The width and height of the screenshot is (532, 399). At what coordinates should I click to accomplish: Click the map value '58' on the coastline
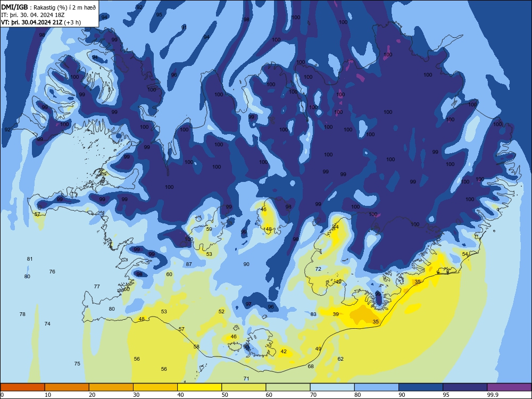[196, 346]
